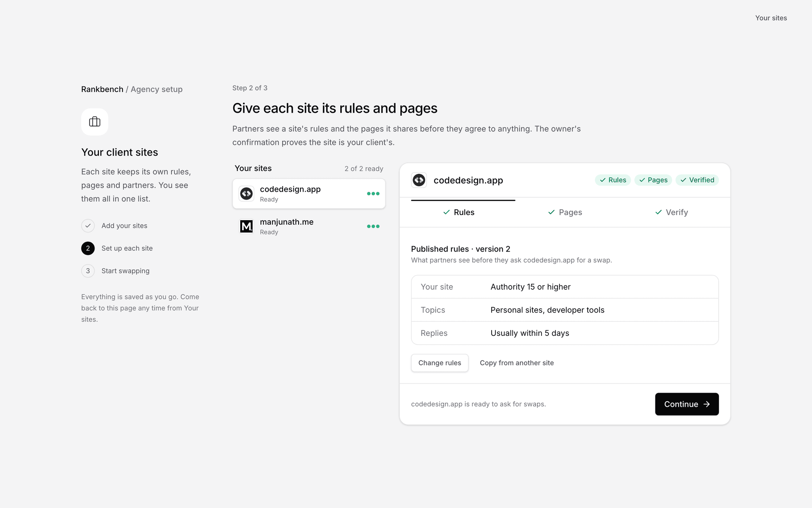Click the Verified status badge
This screenshot has height=508, width=812.
pyautogui.click(x=697, y=180)
